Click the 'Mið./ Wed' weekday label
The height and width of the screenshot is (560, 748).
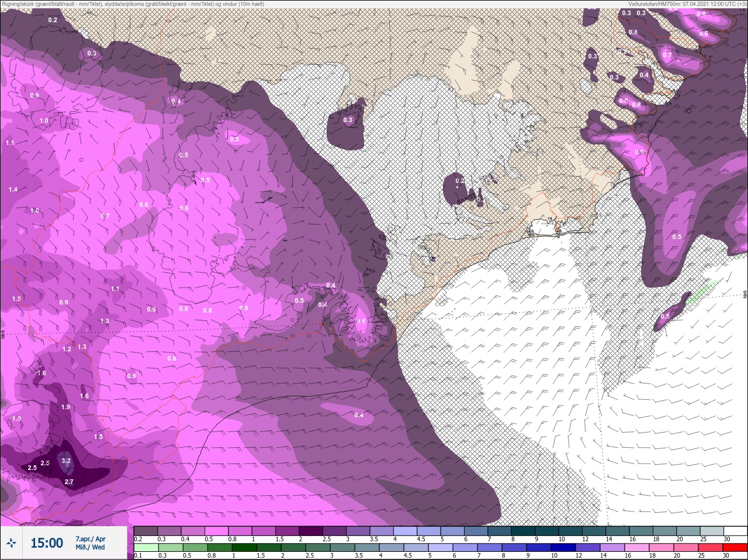(91, 547)
